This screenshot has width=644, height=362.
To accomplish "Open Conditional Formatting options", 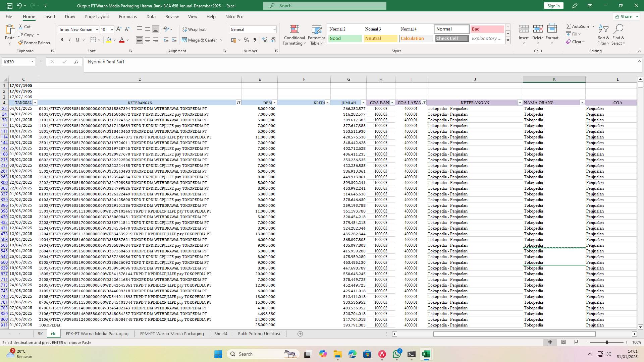I will pos(294,35).
